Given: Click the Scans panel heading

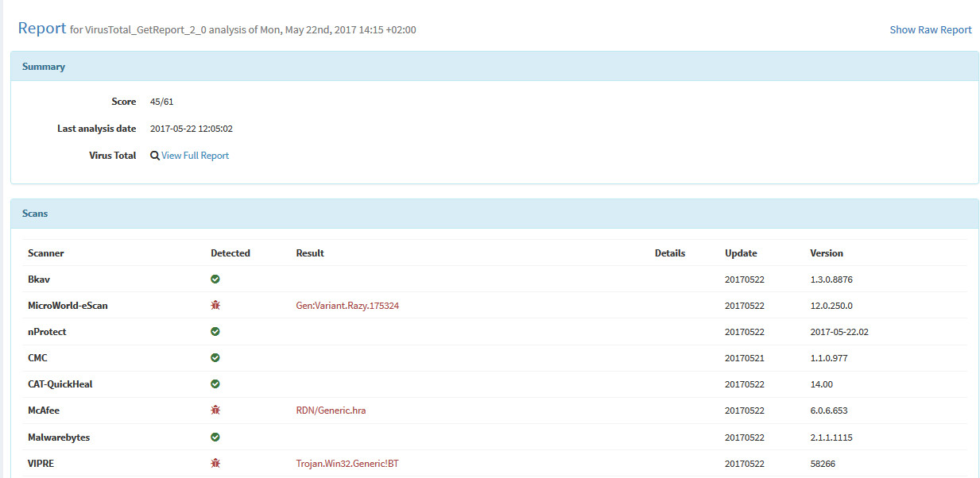Looking at the screenshot, I should coord(35,214).
